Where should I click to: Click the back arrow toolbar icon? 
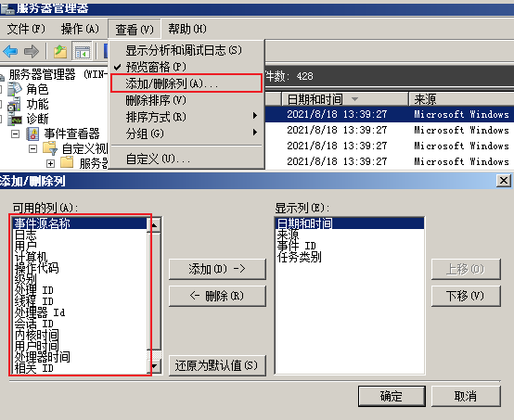pos(10,51)
